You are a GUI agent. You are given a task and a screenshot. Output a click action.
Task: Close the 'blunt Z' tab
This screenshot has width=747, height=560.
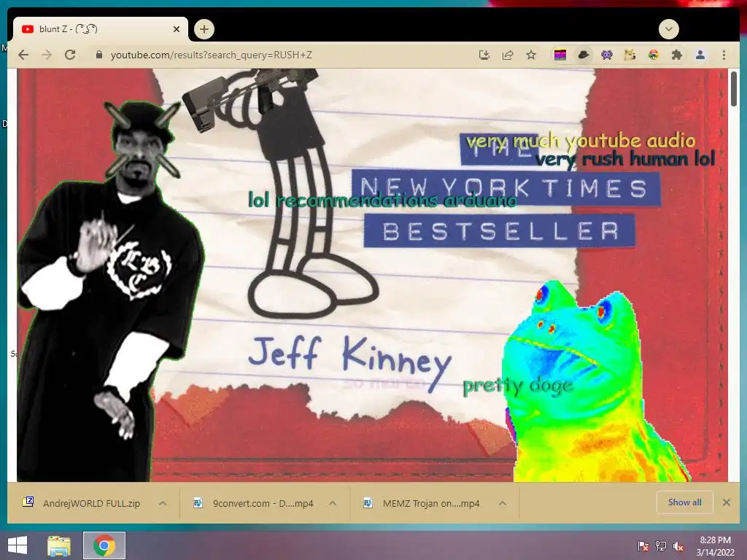[x=177, y=29]
